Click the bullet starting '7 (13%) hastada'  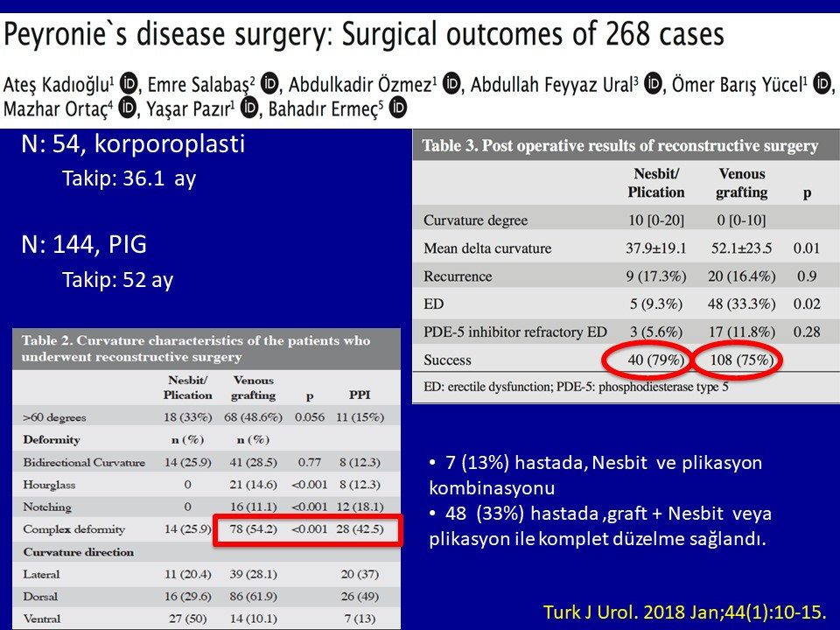[595, 475]
